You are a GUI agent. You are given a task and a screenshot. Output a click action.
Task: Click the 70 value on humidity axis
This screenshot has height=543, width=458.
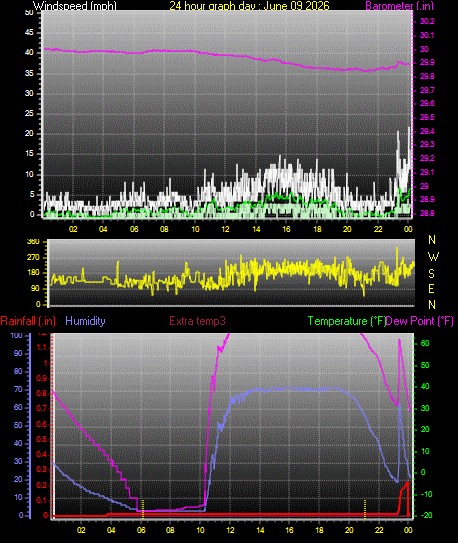(x=18, y=390)
